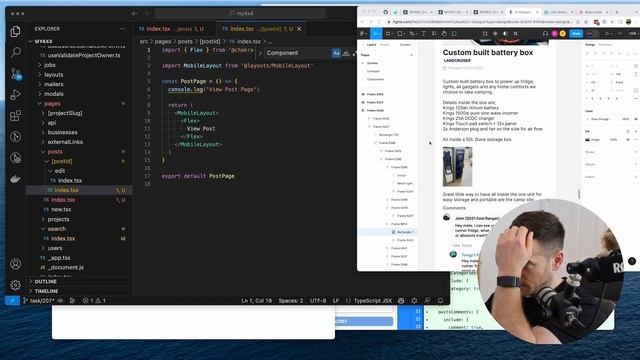Open the Run and Debug view in VS Code
640x360 pixels.
[16, 95]
